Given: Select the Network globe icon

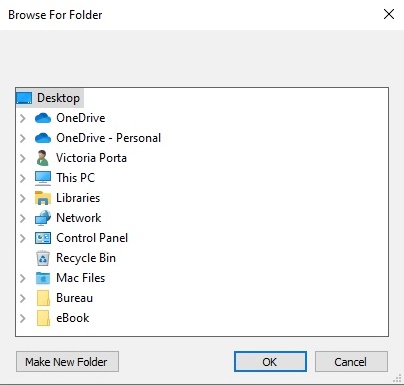Looking at the screenshot, I should coord(43,218).
